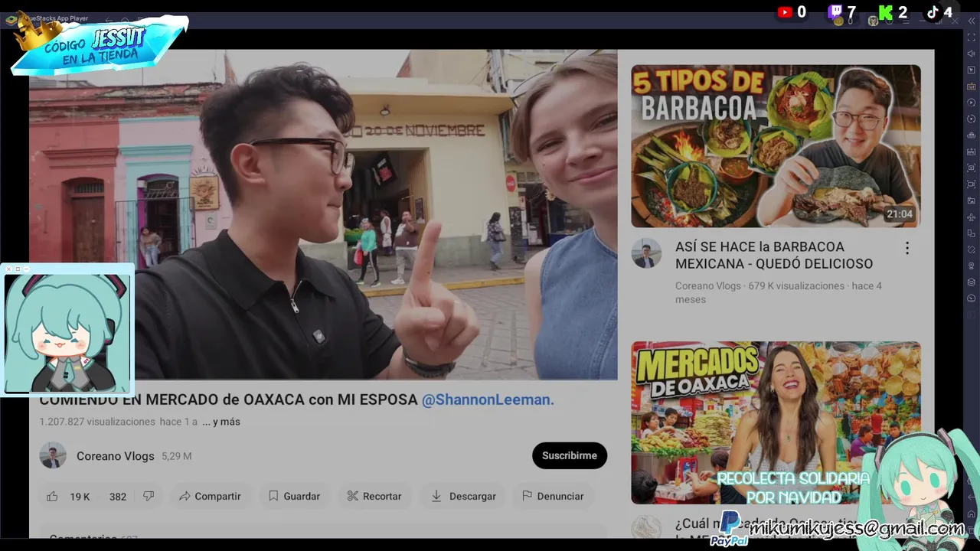
Task: Save video with the Guardar button
Action: pyautogui.click(x=294, y=496)
